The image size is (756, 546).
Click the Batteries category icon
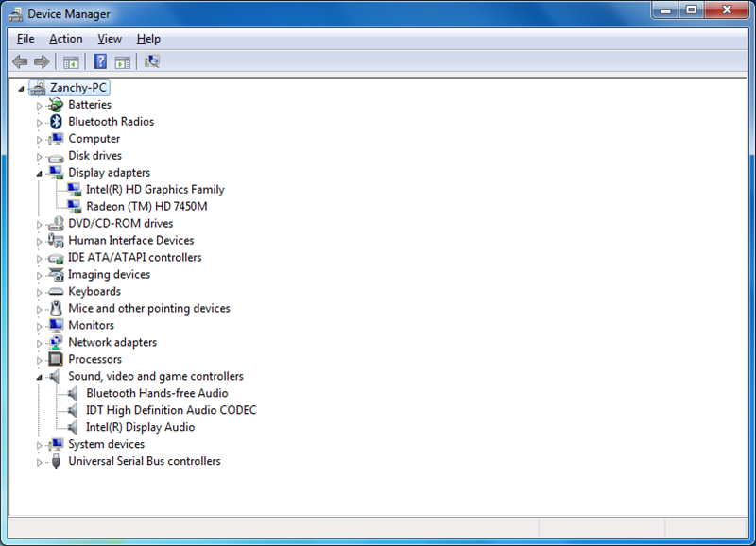pyautogui.click(x=56, y=105)
